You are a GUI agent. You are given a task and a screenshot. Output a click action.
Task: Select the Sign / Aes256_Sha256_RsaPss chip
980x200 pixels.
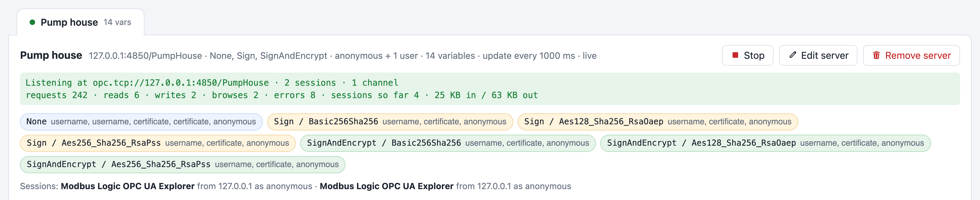click(158, 143)
